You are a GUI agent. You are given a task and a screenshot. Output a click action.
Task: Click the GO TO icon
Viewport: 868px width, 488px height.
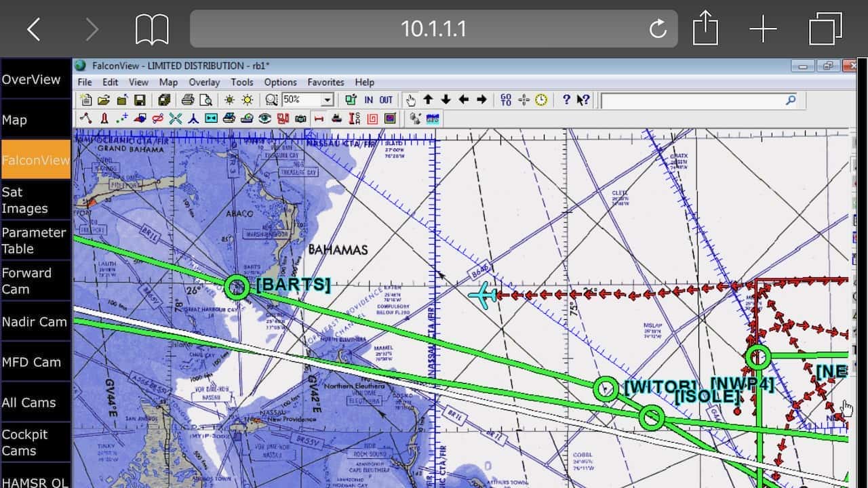[506, 100]
